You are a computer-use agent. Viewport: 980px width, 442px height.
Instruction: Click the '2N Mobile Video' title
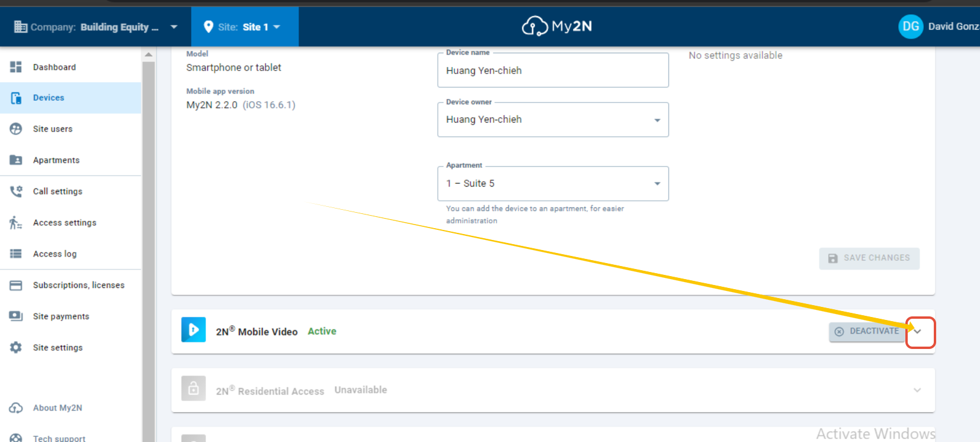coord(257,331)
